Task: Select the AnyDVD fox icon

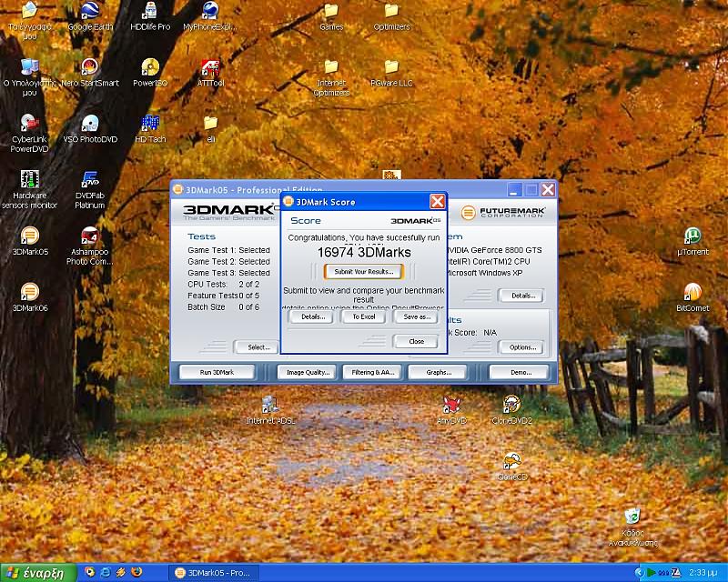Action: point(451,410)
